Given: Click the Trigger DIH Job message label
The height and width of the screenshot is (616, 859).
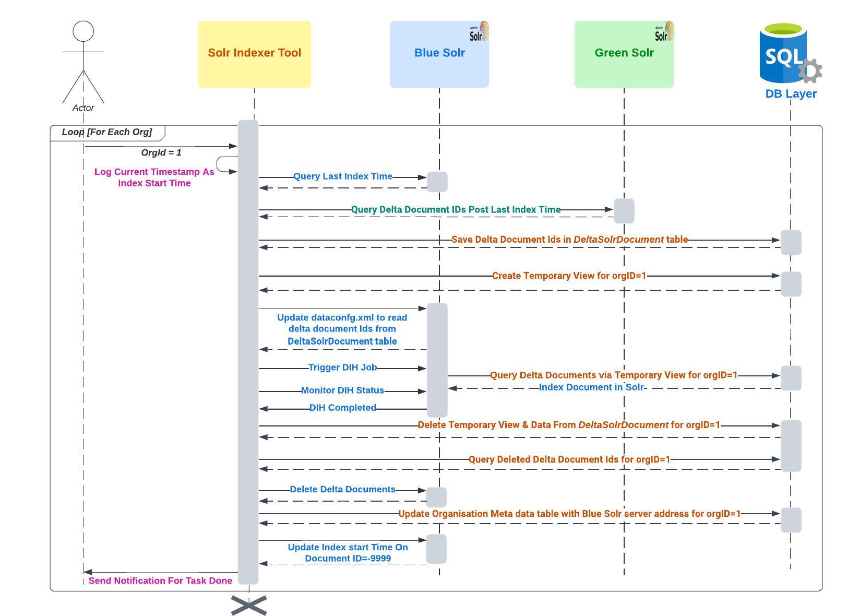Looking at the screenshot, I should pos(342,367).
